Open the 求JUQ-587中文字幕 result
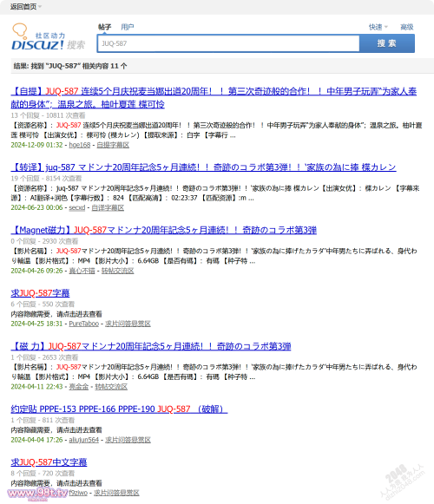434x504 pixels. coord(49,462)
